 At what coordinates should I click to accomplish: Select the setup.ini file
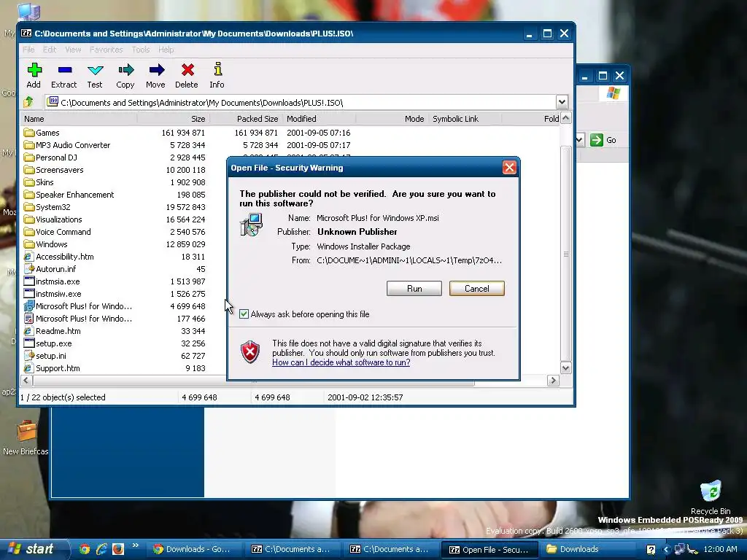click(45, 356)
